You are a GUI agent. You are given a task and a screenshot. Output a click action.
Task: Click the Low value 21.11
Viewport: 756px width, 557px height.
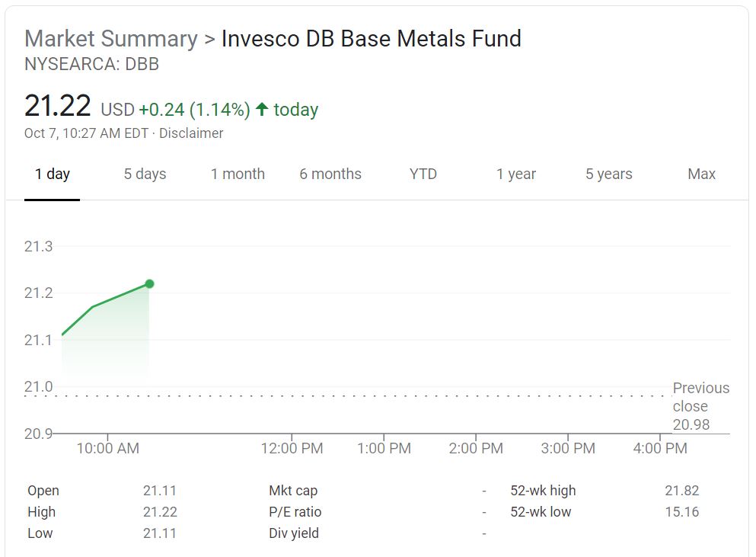point(160,533)
